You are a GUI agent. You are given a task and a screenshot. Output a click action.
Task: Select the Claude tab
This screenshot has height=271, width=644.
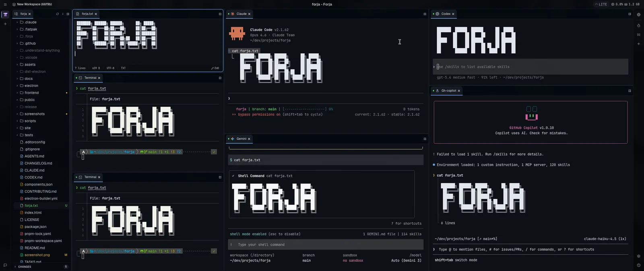[x=239, y=14]
